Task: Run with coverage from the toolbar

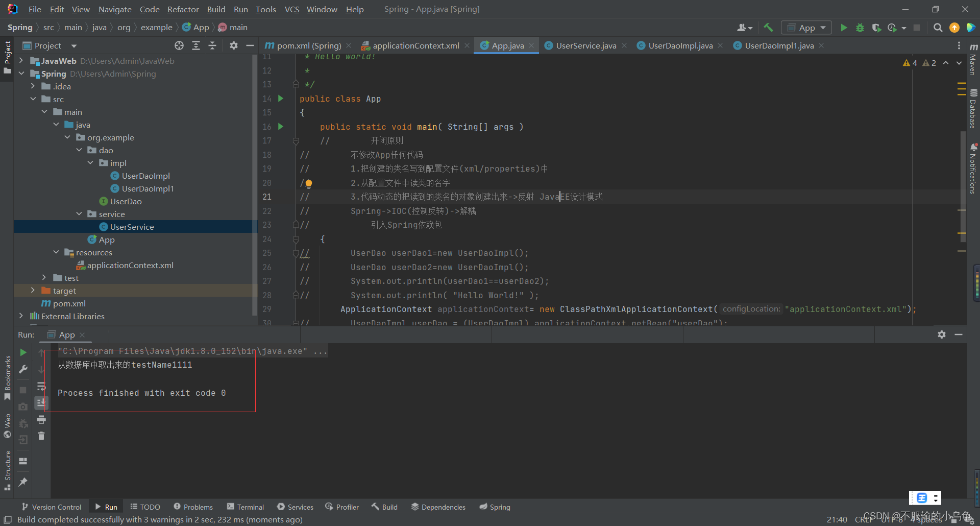Action: coord(876,28)
